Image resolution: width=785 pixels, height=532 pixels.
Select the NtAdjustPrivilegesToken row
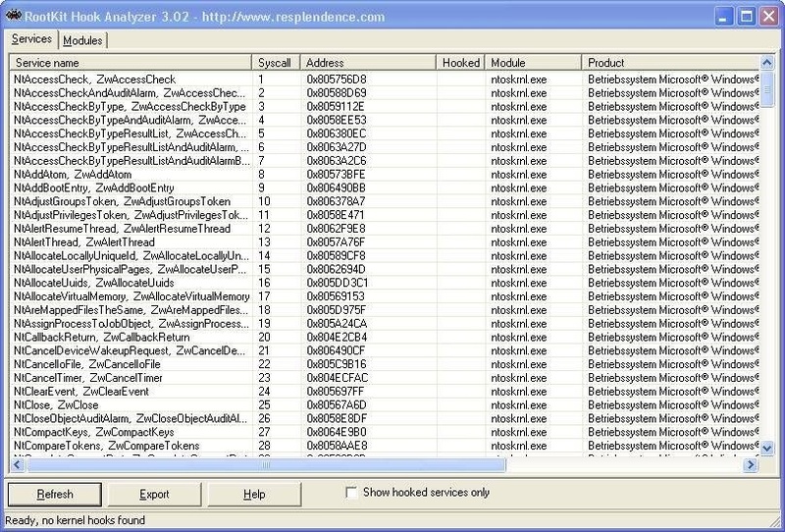[385, 215]
